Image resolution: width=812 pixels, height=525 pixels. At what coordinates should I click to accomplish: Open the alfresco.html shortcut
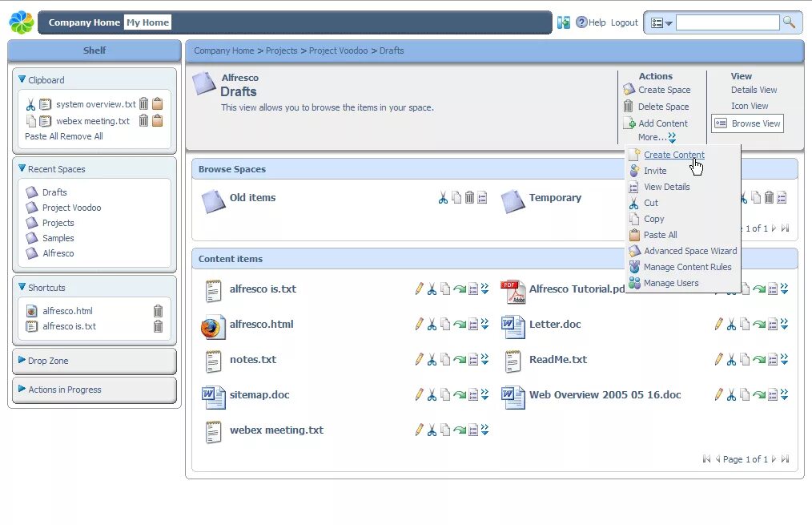67,311
